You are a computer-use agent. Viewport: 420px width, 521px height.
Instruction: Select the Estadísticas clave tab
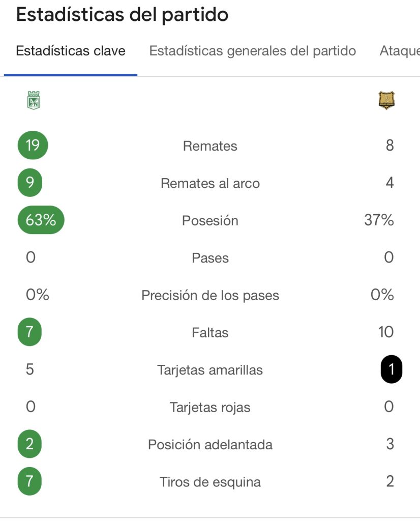(x=71, y=51)
